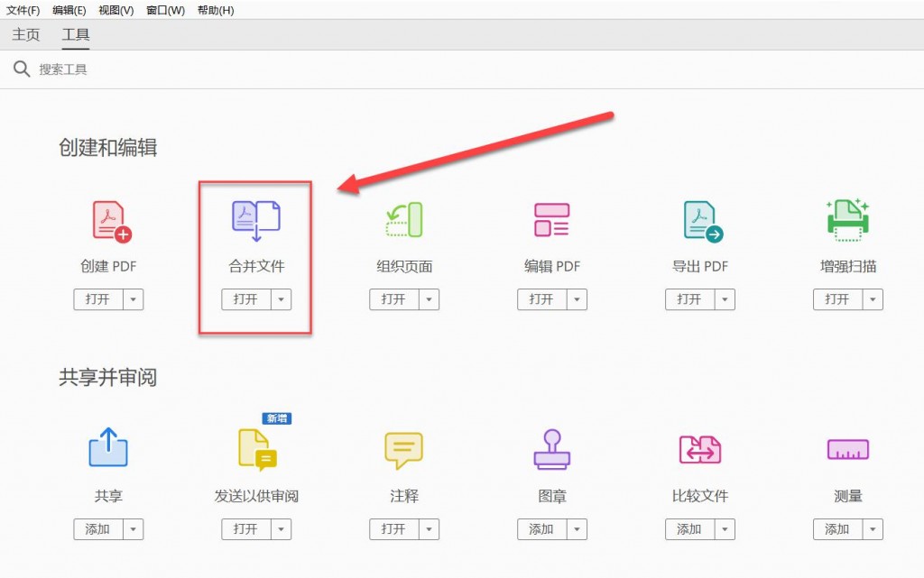Expand dropdown arrow beside 编辑 PDF button
Screen dimensions: 924x578
(577, 299)
